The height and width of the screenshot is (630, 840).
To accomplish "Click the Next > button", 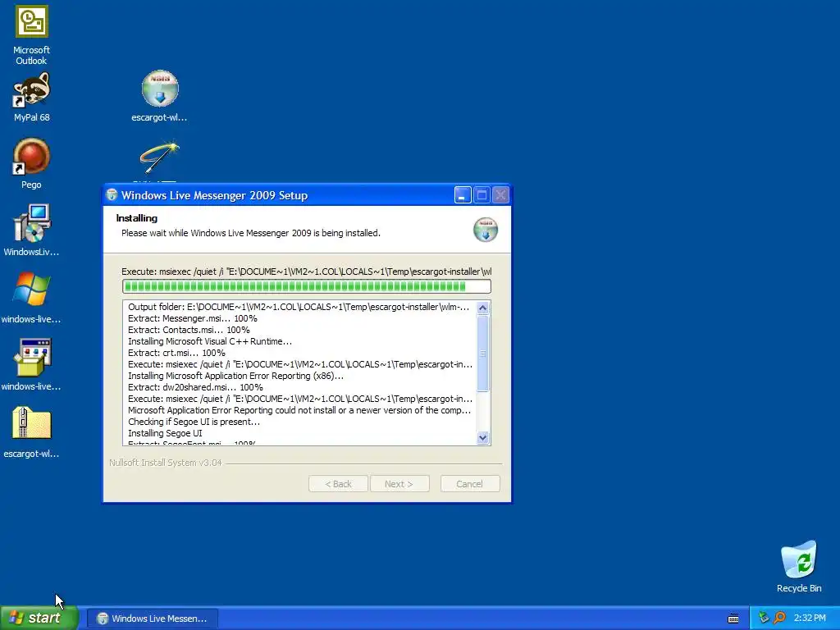I will point(399,484).
